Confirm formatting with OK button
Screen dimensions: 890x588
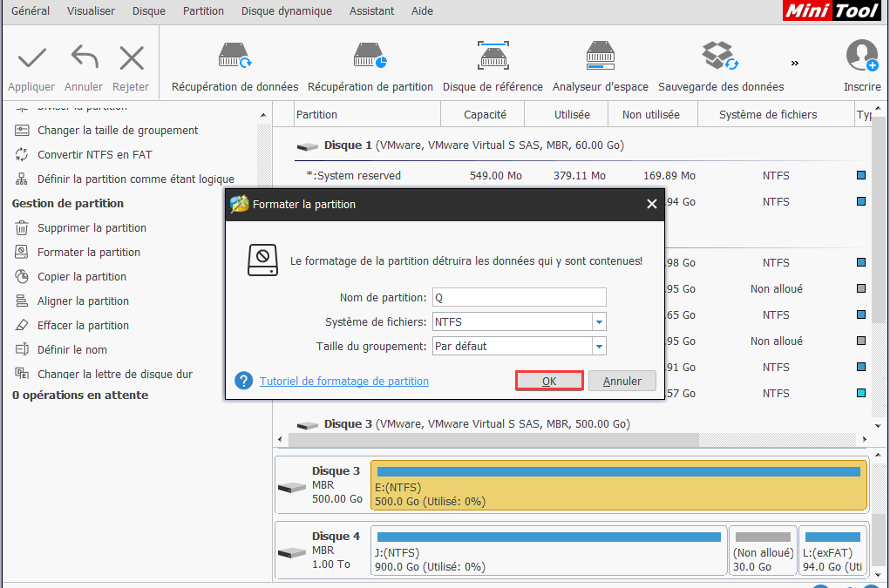(549, 381)
